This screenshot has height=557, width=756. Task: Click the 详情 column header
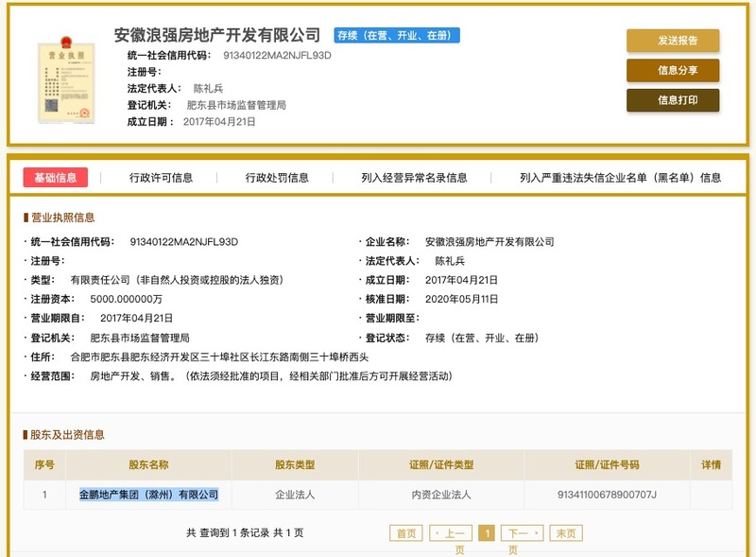point(712,465)
